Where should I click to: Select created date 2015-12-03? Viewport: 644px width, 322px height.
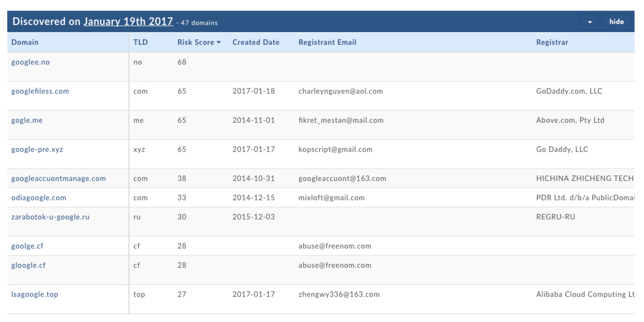pyautogui.click(x=254, y=217)
